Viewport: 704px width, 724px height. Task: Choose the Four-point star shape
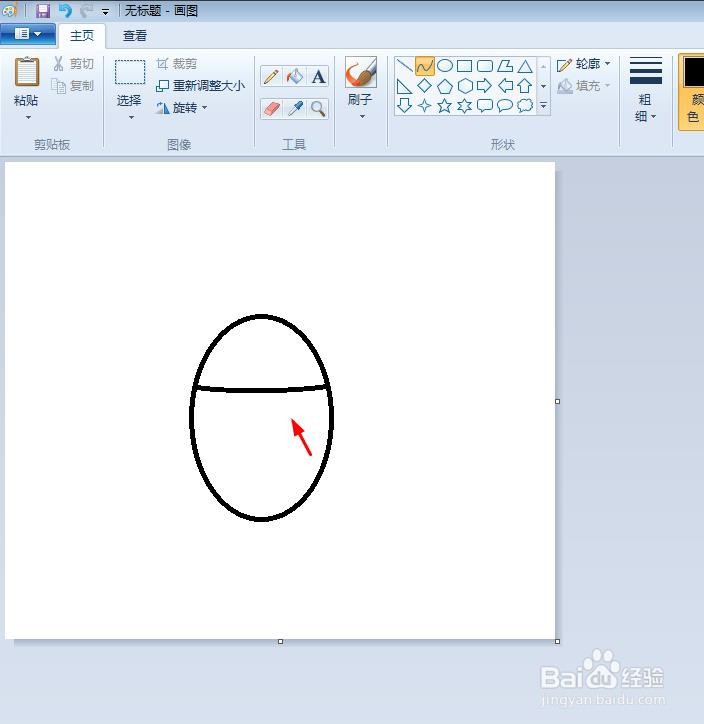[x=424, y=105]
